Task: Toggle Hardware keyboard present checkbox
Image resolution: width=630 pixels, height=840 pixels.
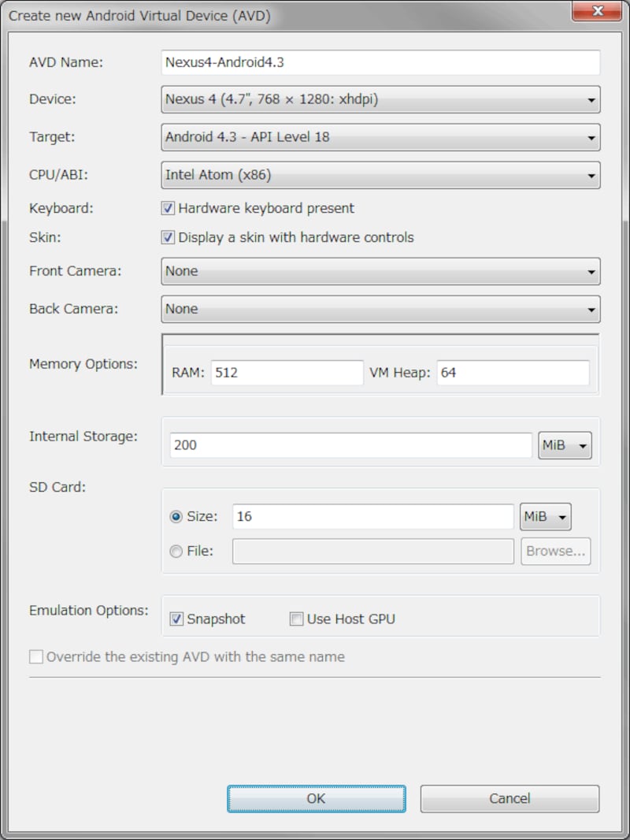Action: pos(168,209)
